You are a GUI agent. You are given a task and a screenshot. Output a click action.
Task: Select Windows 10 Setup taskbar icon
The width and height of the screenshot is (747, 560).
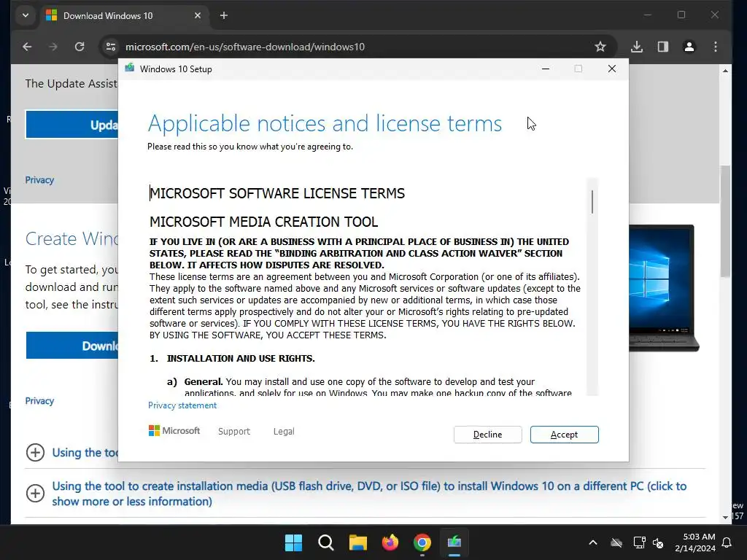coord(454,542)
